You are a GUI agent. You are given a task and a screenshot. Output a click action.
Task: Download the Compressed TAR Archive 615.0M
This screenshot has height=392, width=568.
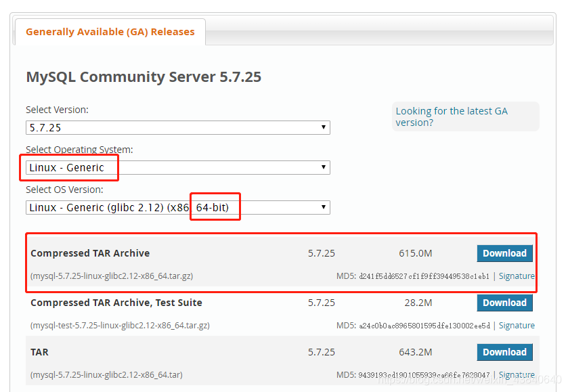(504, 253)
